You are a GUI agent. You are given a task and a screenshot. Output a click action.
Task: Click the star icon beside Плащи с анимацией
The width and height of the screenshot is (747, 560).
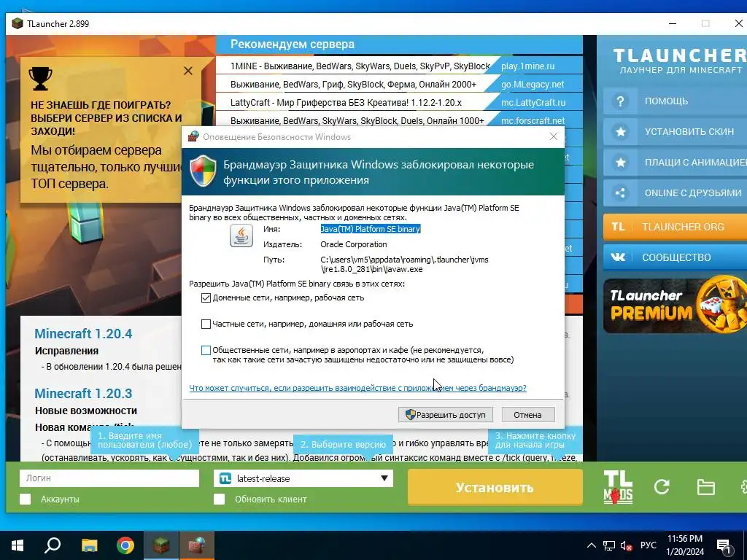click(x=620, y=163)
